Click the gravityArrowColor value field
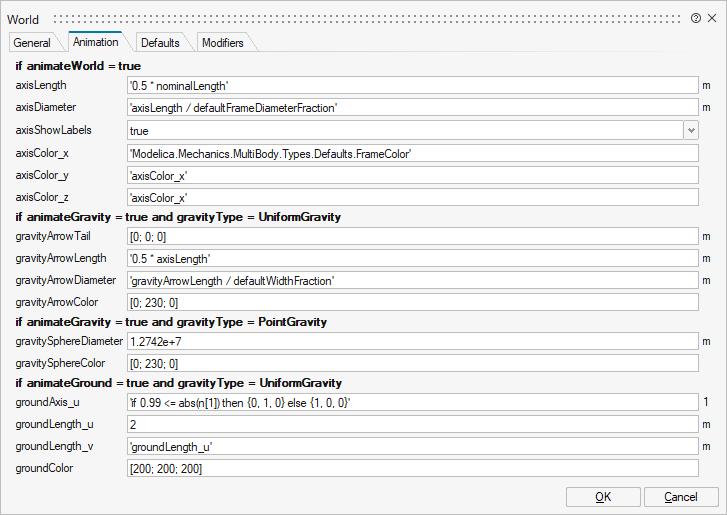Image resolution: width=727 pixels, height=515 pixels. click(x=411, y=302)
